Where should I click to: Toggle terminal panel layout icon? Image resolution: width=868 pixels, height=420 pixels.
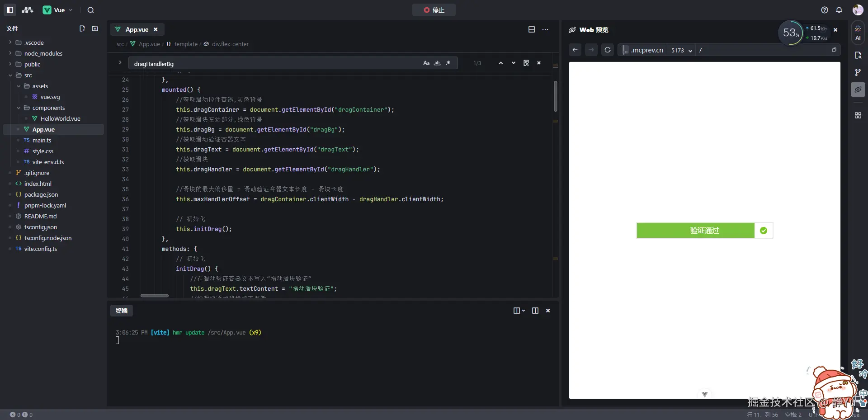(x=535, y=311)
